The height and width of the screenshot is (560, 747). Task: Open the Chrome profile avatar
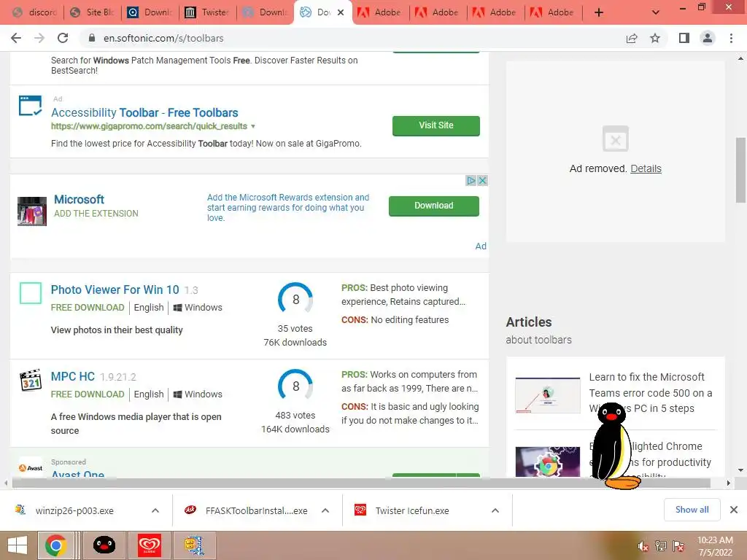pyautogui.click(x=708, y=38)
